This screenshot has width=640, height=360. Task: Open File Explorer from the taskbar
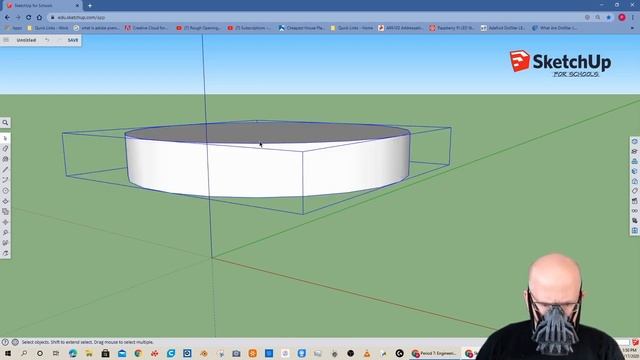click(89, 353)
